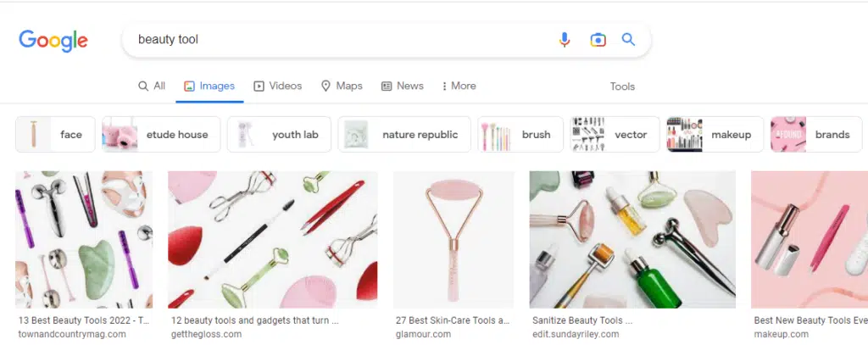
Task: Switch to the Maps tab
Action: coord(342,86)
